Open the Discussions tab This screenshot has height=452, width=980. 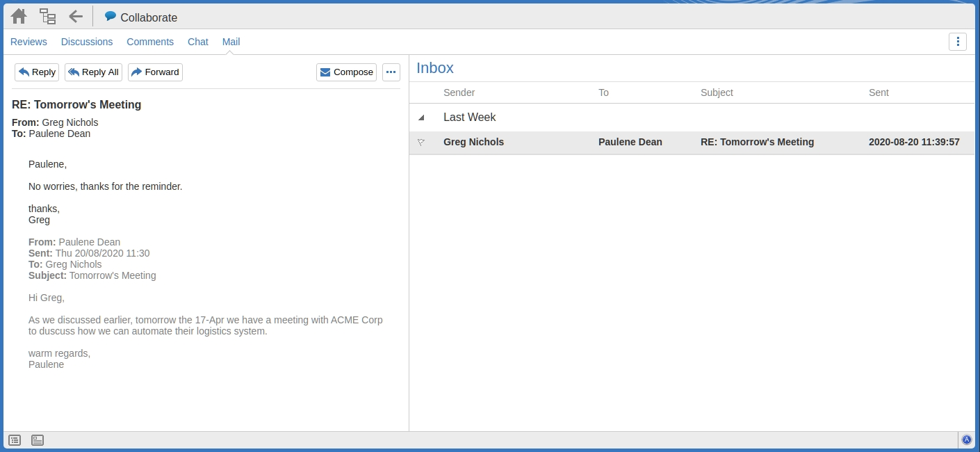click(87, 42)
